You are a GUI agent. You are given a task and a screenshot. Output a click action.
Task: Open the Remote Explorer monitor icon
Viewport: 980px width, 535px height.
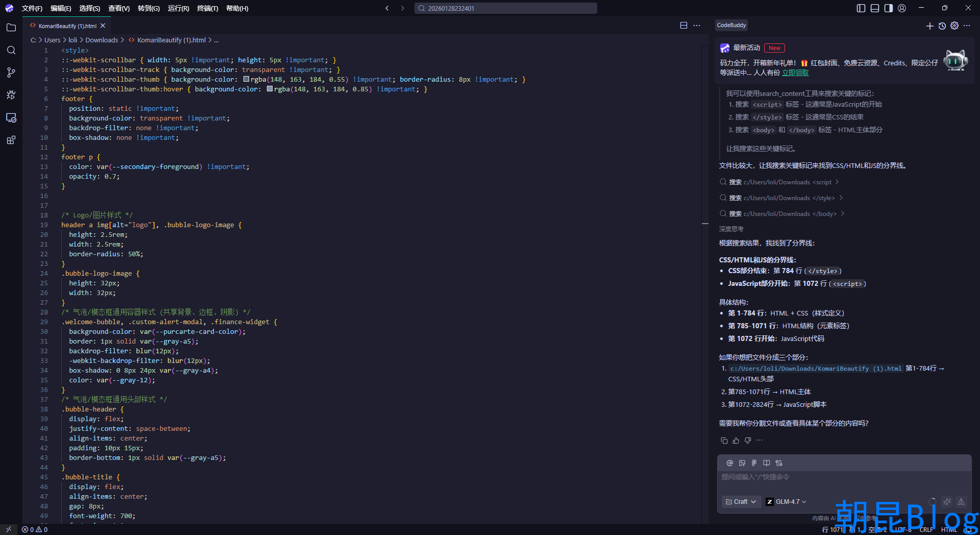pos(11,117)
